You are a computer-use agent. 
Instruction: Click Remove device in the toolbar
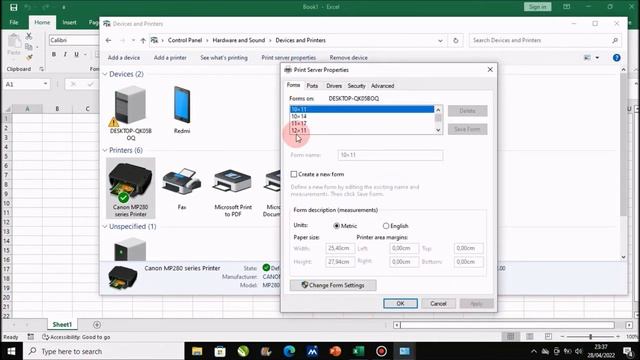tap(349, 58)
